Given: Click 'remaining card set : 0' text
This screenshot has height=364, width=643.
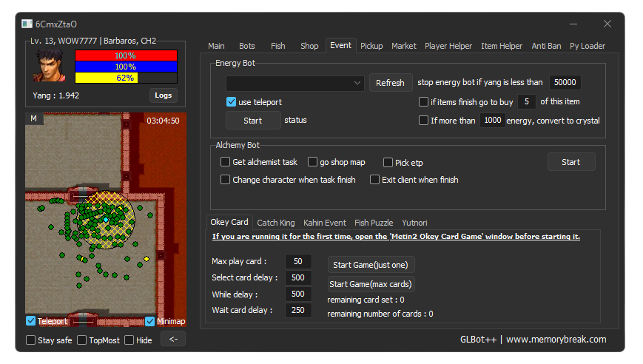Looking at the screenshot, I should point(366,300).
